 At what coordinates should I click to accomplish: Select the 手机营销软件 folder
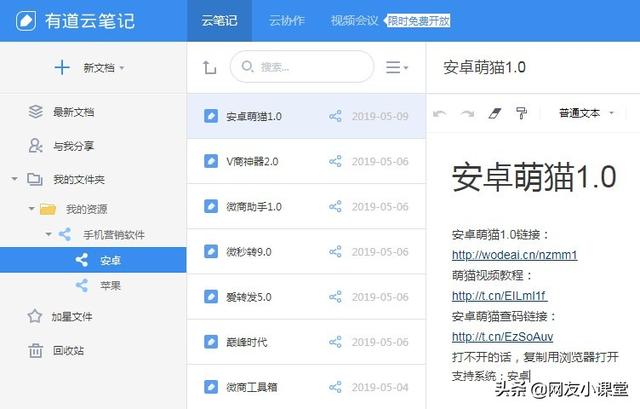pos(114,235)
